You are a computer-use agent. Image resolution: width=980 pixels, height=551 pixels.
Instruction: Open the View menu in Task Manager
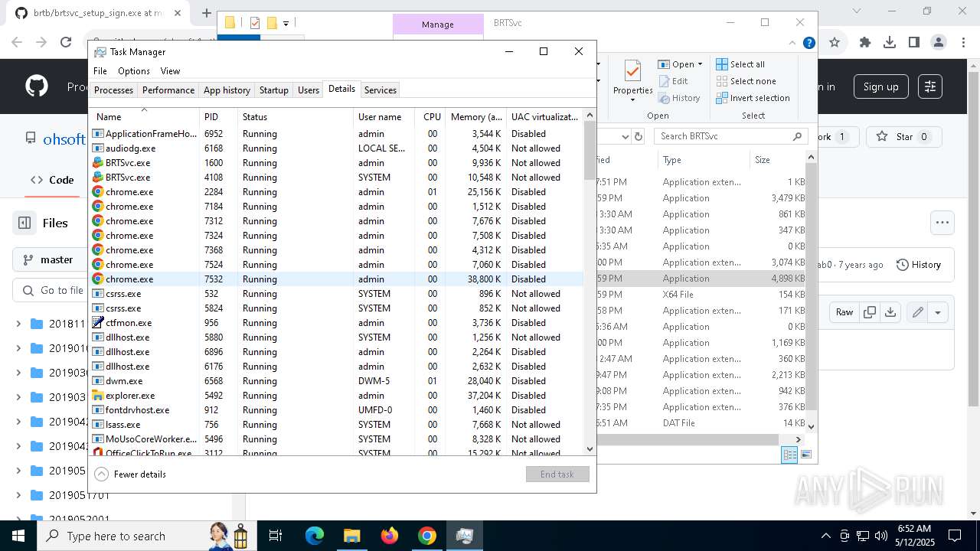point(170,71)
